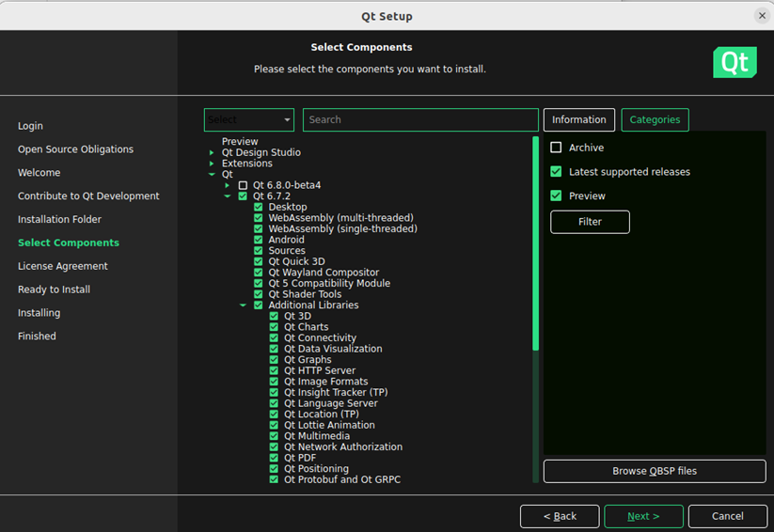Click the Filter button

click(590, 222)
